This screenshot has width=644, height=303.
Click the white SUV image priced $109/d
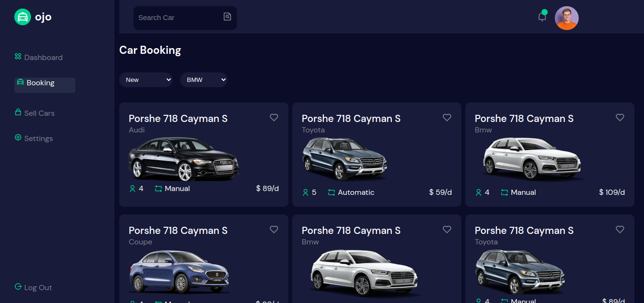[x=532, y=159]
